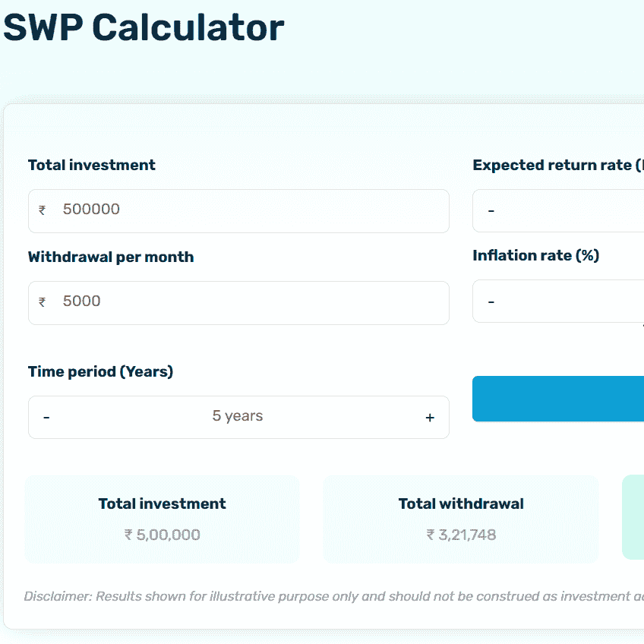Click the '5 years' time period value
Screen dimensions: 644x644
click(238, 416)
